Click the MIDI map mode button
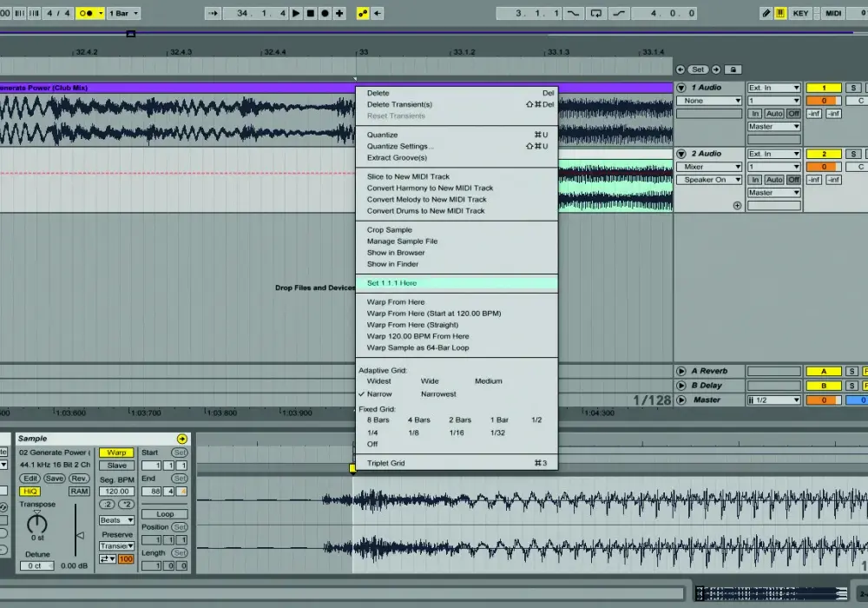This screenshot has height=608, width=868. click(x=833, y=13)
